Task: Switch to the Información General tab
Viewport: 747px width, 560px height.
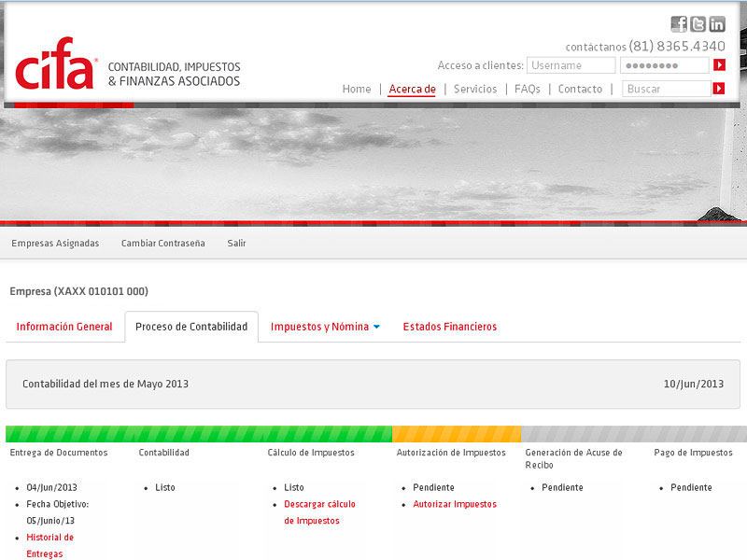Action: point(64,327)
